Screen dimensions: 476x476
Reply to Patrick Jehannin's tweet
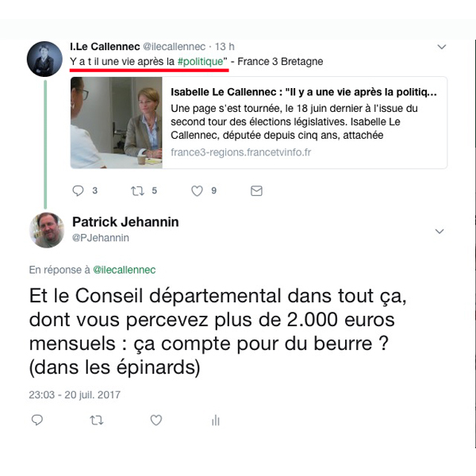click(37, 420)
